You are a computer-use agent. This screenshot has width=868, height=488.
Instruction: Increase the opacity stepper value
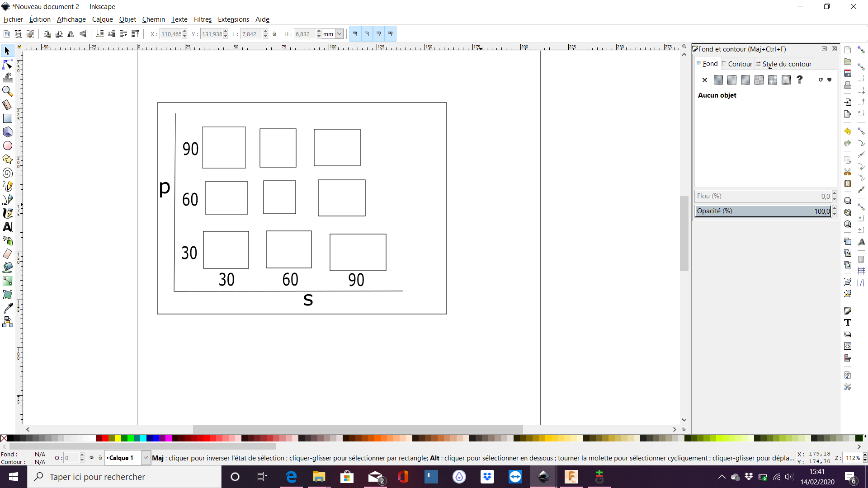835,209
